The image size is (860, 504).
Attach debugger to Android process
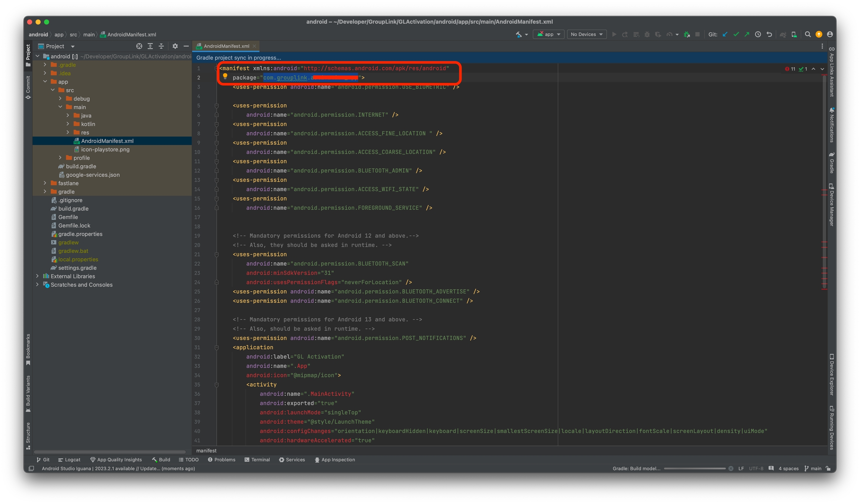687,34
